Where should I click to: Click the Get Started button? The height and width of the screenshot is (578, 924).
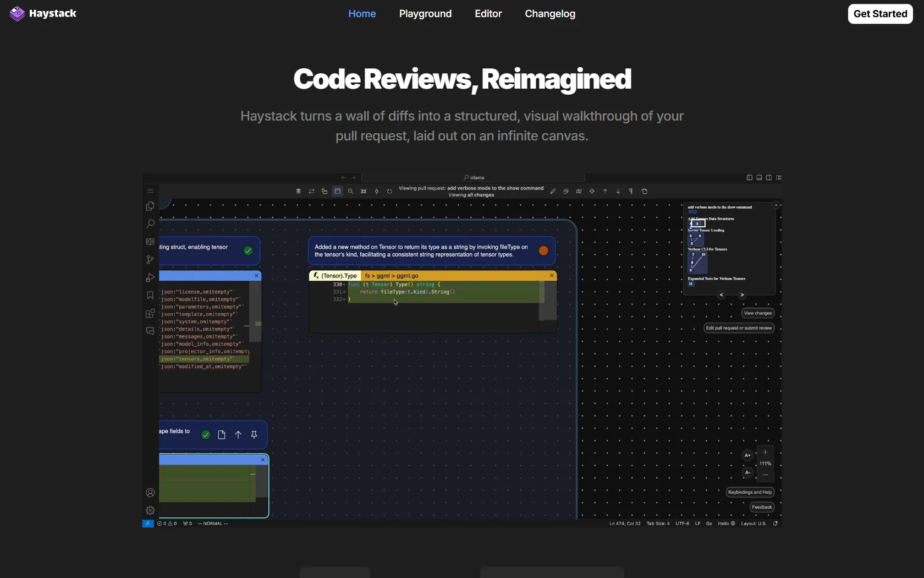pos(880,14)
